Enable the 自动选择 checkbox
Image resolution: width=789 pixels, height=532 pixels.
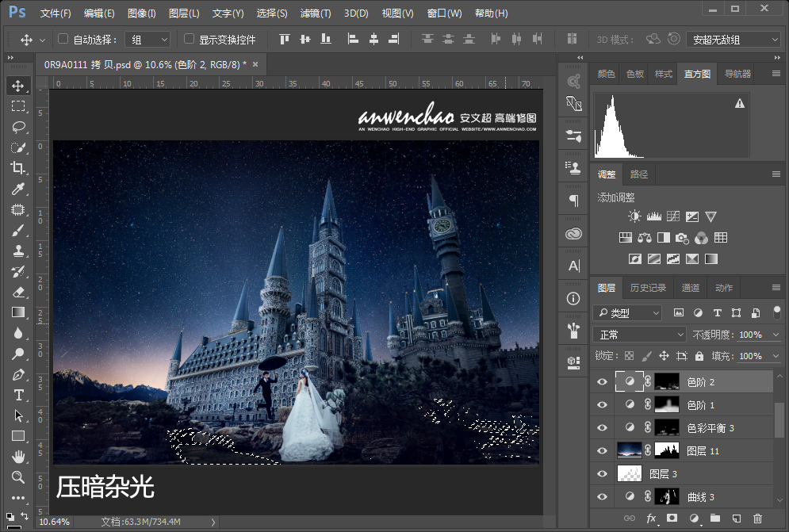point(63,39)
